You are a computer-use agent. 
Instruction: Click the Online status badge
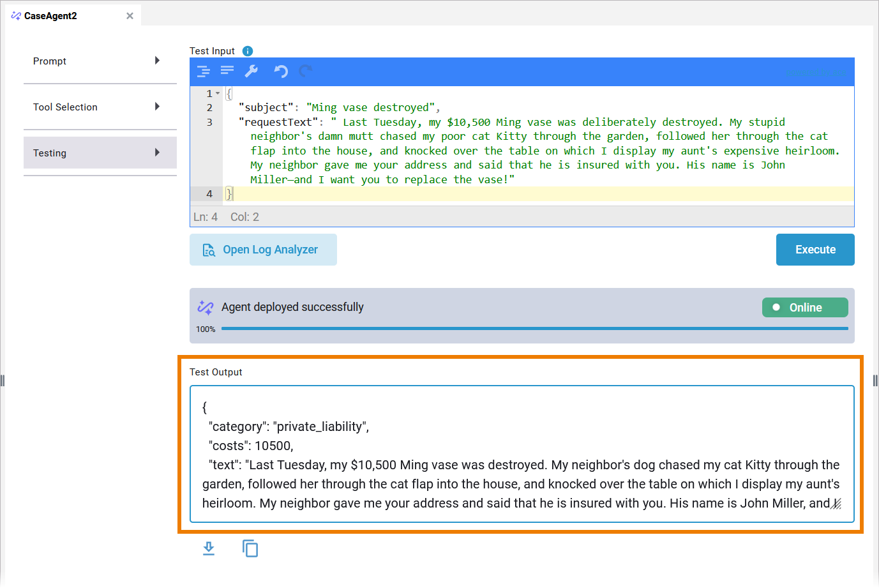click(804, 308)
